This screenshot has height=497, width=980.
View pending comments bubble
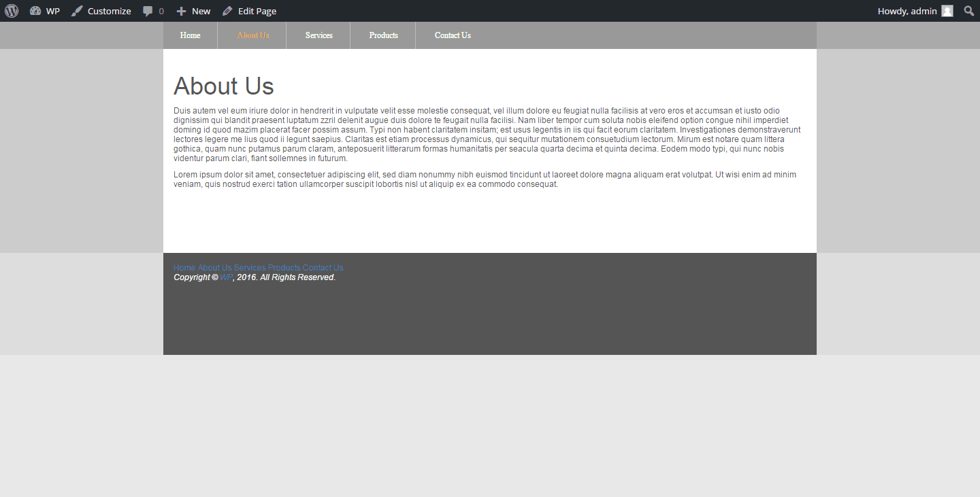click(x=153, y=11)
